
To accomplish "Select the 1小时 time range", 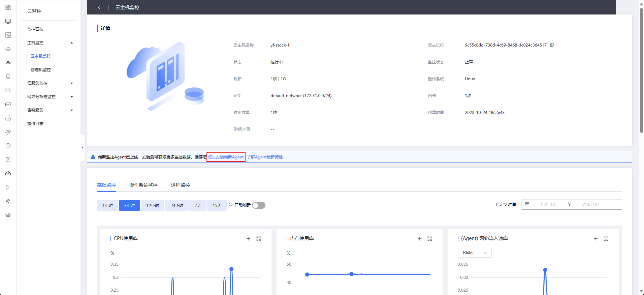I will pos(107,205).
